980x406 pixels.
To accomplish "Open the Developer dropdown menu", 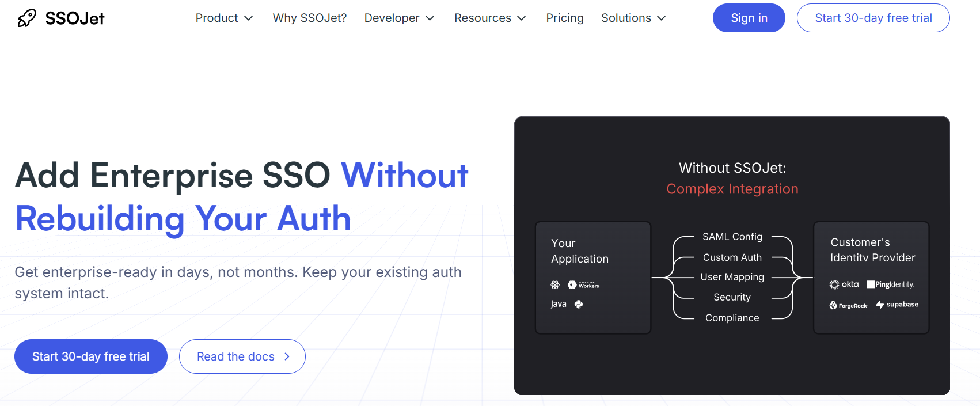I will [399, 18].
